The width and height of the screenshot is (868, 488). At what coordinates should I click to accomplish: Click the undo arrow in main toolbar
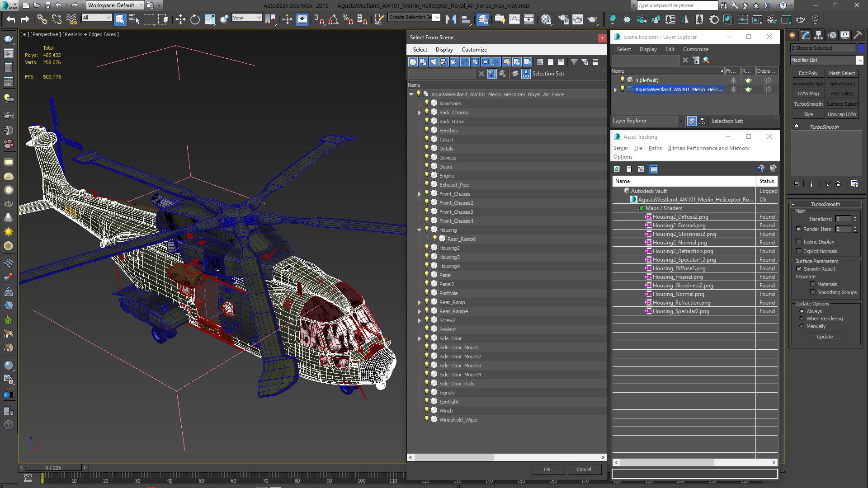coord(10,19)
